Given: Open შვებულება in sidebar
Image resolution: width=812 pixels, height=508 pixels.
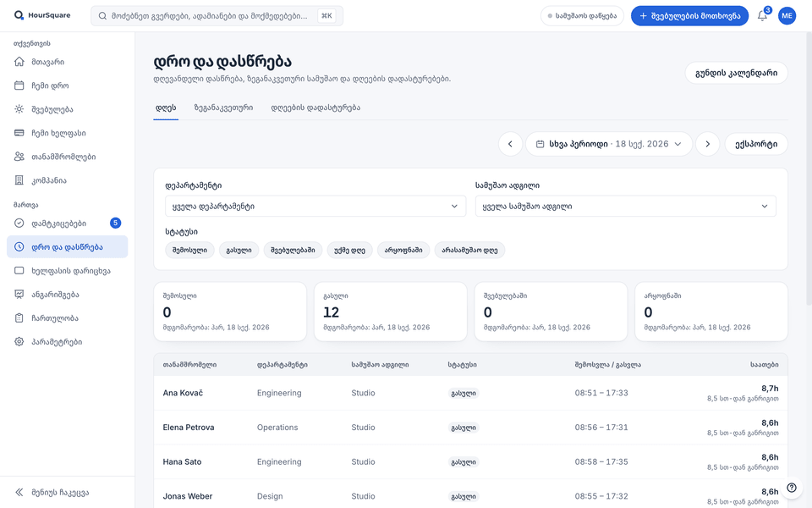Looking at the screenshot, I should [68, 109].
